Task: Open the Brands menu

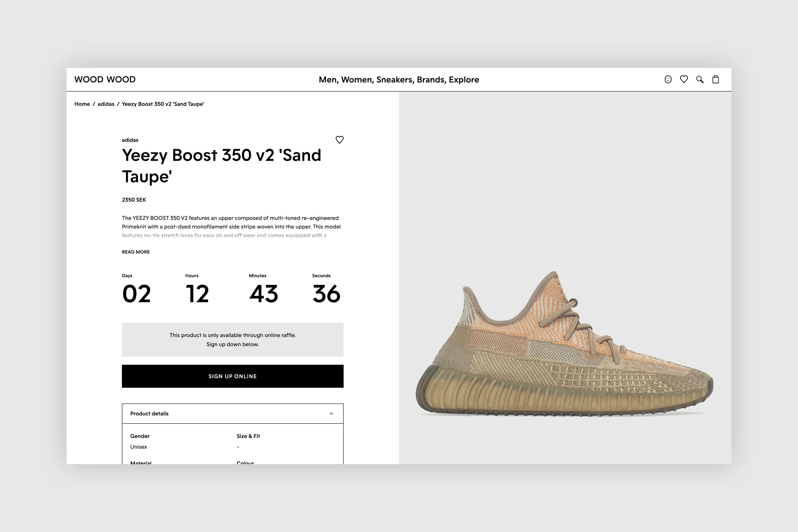Action: (x=431, y=80)
